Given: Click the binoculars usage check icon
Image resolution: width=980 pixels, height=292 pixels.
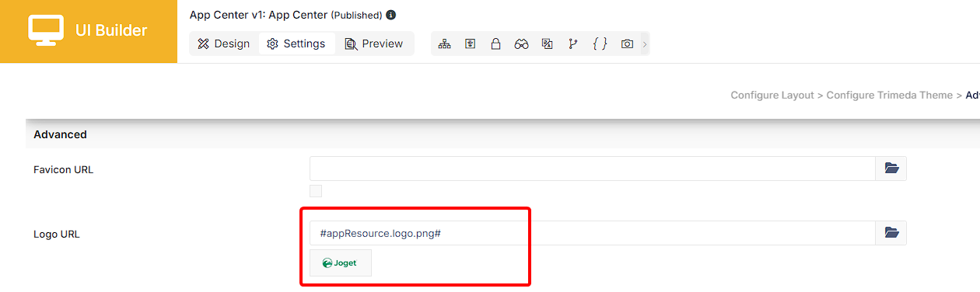Looking at the screenshot, I should tap(521, 44).
